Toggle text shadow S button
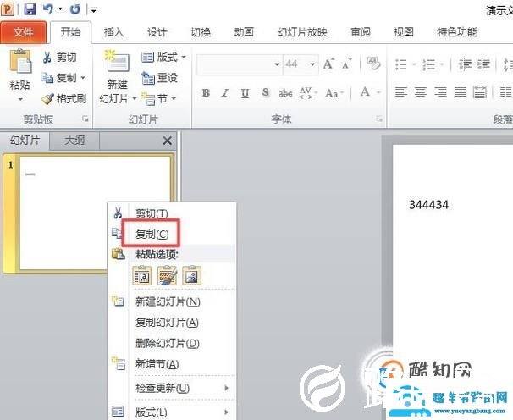The width and height of the screenshot is (513, 420). (x=265, y=92)
